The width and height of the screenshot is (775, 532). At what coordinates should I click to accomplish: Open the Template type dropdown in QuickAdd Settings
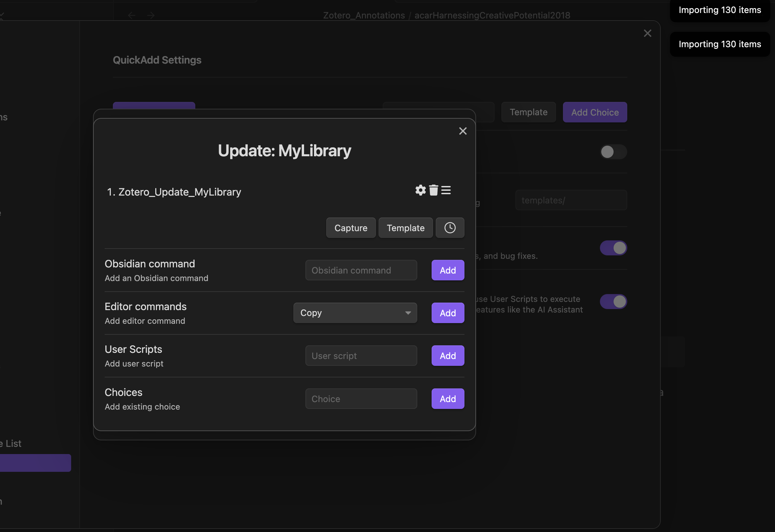(528, 112)
